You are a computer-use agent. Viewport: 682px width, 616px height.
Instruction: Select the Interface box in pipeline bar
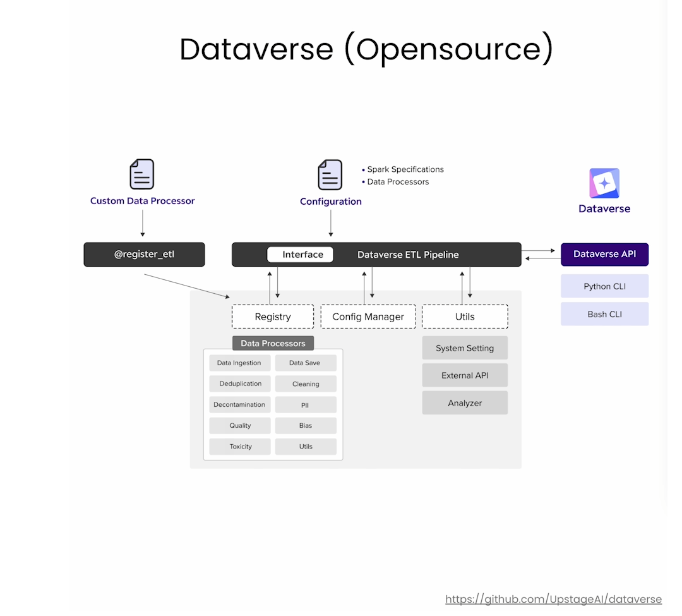300,255
